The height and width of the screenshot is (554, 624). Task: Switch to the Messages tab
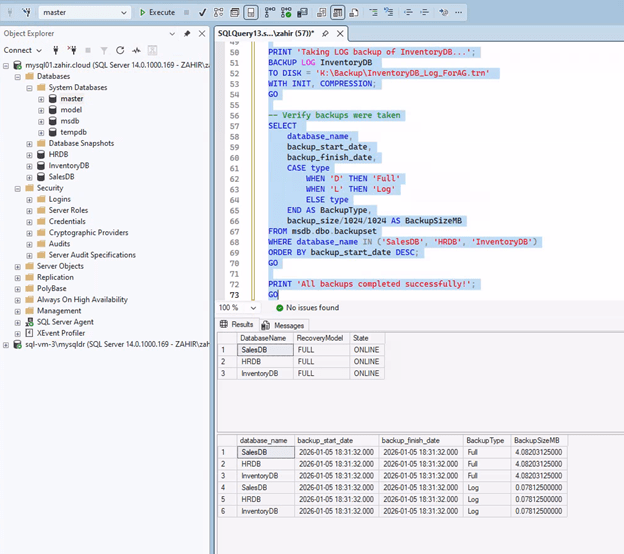point(283,325)
